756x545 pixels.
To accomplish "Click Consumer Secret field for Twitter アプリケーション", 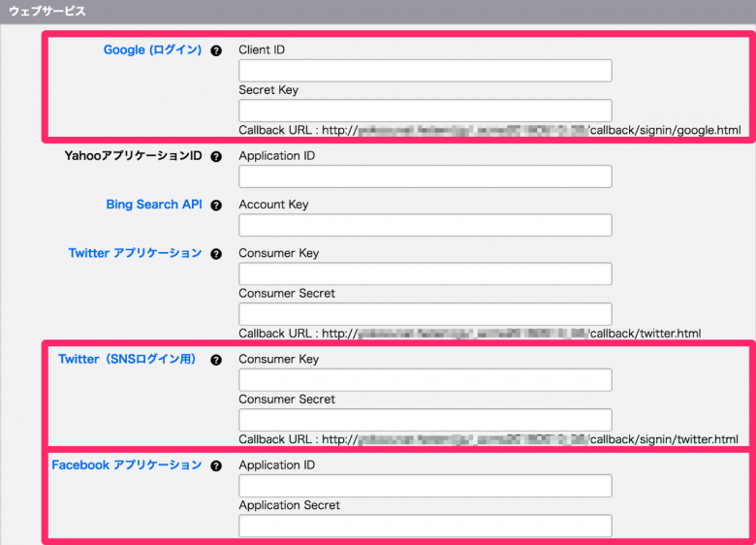I will pyautogui.click(x=425, y=313).
